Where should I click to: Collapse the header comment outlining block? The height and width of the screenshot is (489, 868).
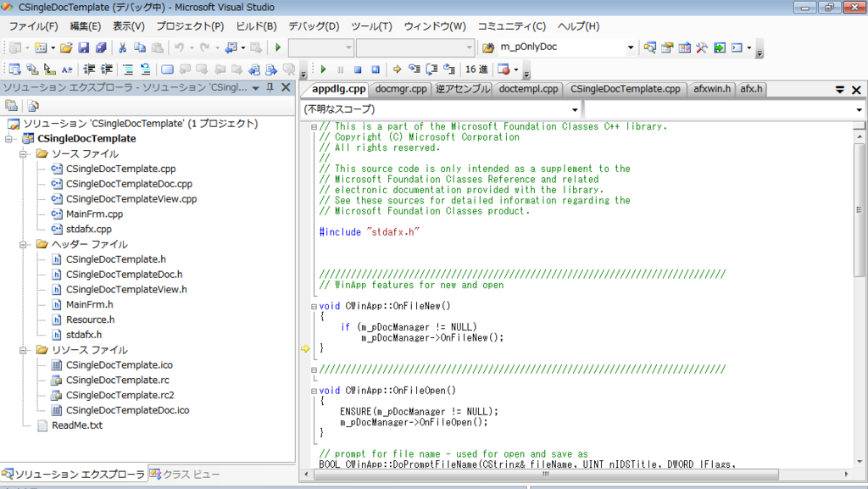pos(314,126)
